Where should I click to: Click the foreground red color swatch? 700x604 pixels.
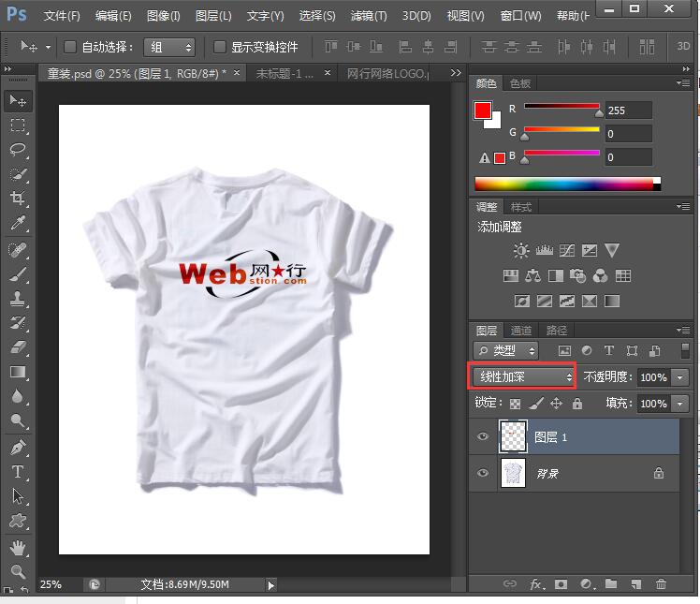[483, 110]
